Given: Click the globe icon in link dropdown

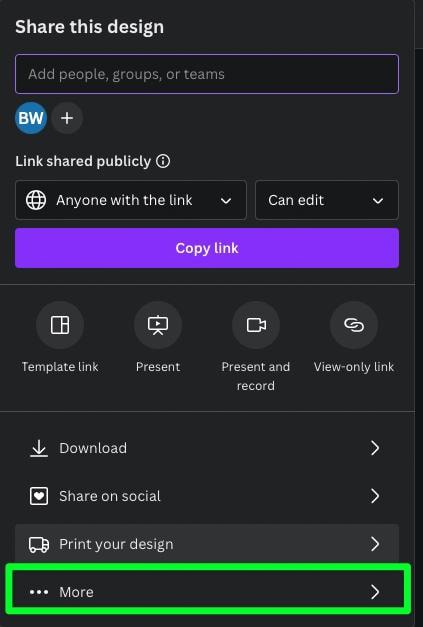Looking at the screenshot, I should [36, 200].
